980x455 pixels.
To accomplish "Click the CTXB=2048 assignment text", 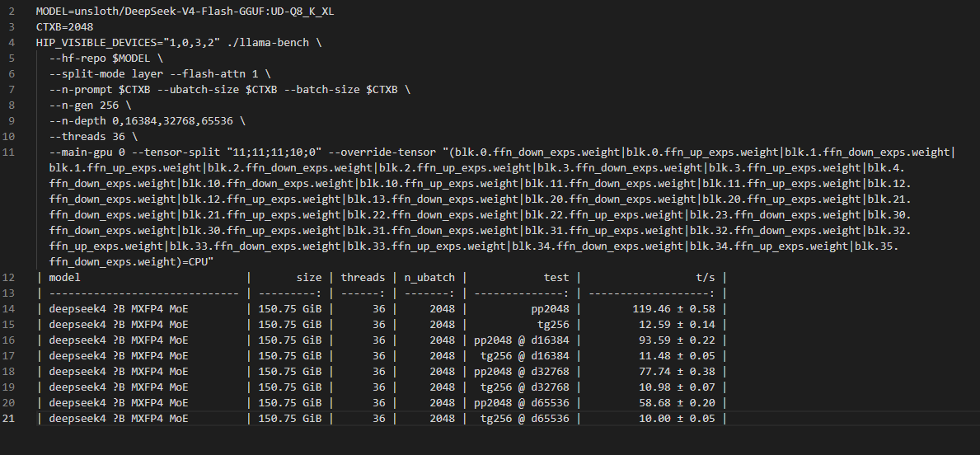I will (x=65, y=27).
